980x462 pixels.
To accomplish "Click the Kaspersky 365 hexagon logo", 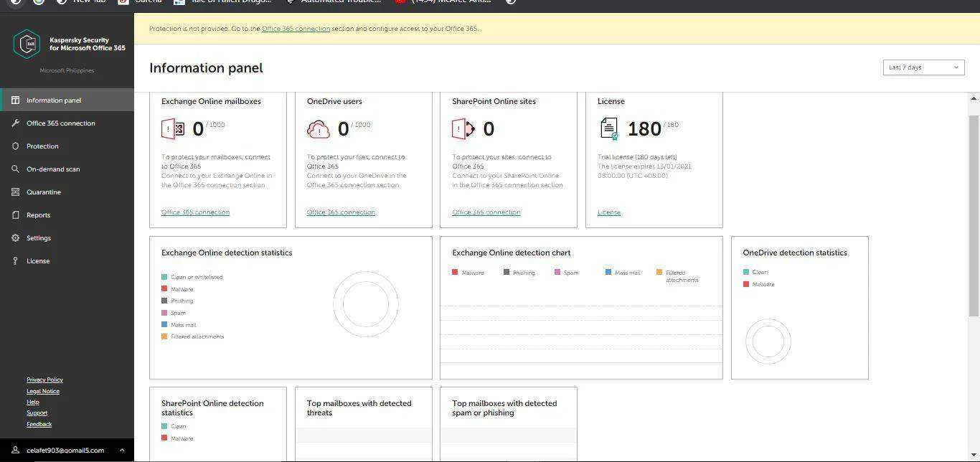I will point(27,44).
